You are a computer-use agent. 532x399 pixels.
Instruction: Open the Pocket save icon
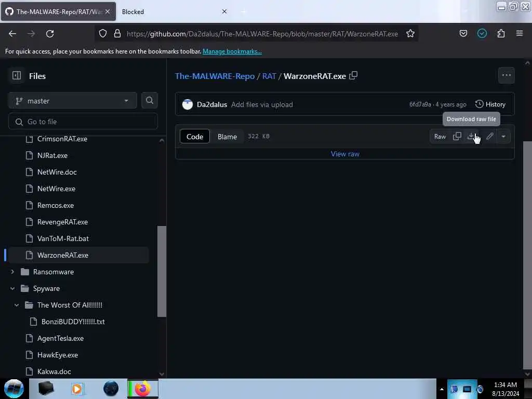pos(463,34)
